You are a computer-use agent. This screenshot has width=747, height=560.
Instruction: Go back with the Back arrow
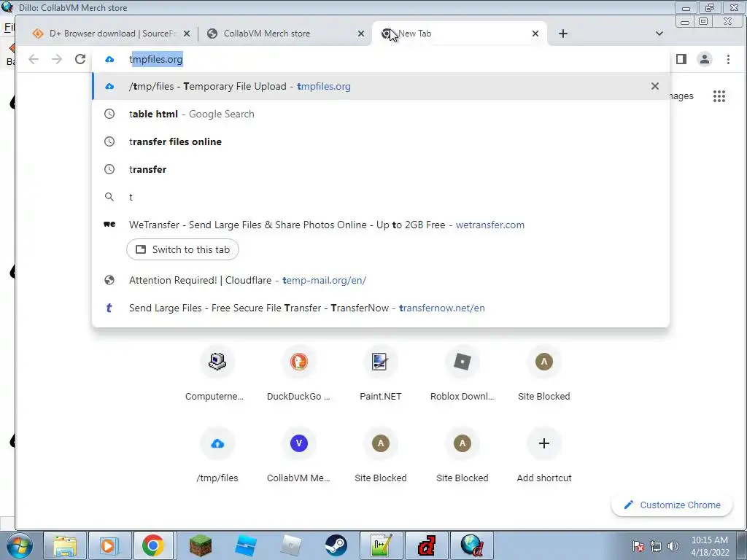pos(34,59)
